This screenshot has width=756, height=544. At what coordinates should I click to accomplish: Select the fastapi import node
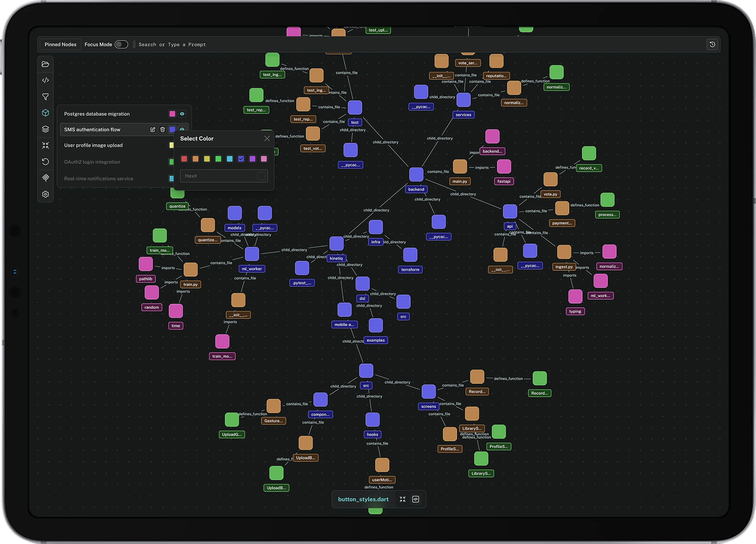pos(504,167)
